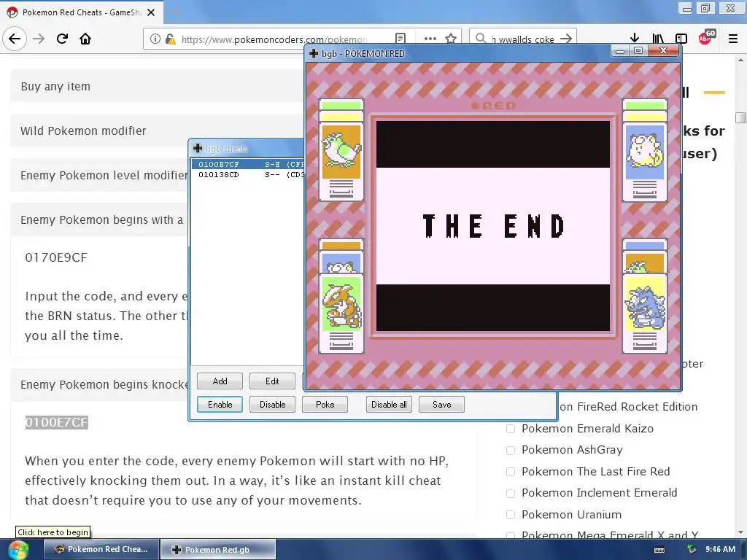Click the scrollbar up arrow at the top
This screenshot has width=747, height=560.
point(740,60)
